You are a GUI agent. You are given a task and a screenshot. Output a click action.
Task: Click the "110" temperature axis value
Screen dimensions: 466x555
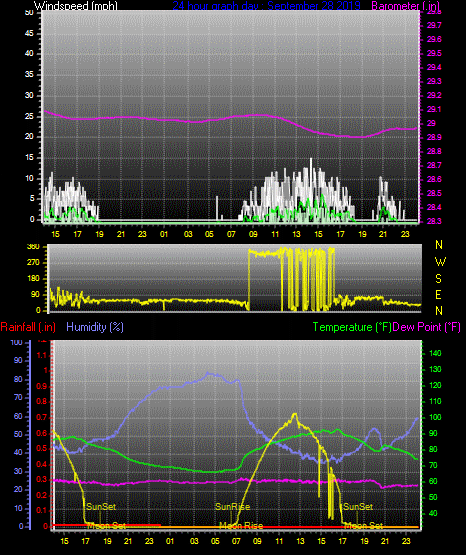tap(435, 401)
